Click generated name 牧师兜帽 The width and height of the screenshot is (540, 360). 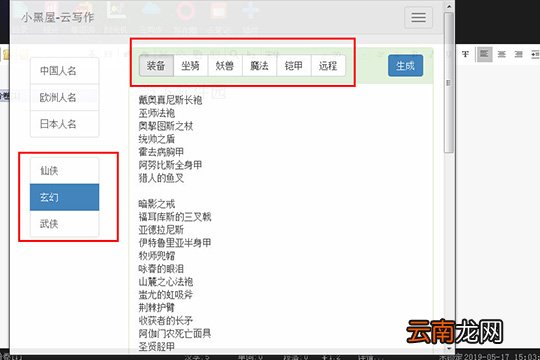tap(157, 256)
